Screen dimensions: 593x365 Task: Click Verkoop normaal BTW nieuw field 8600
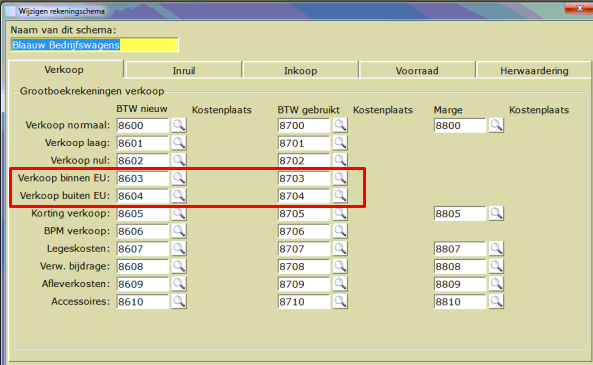pos(142,126)
